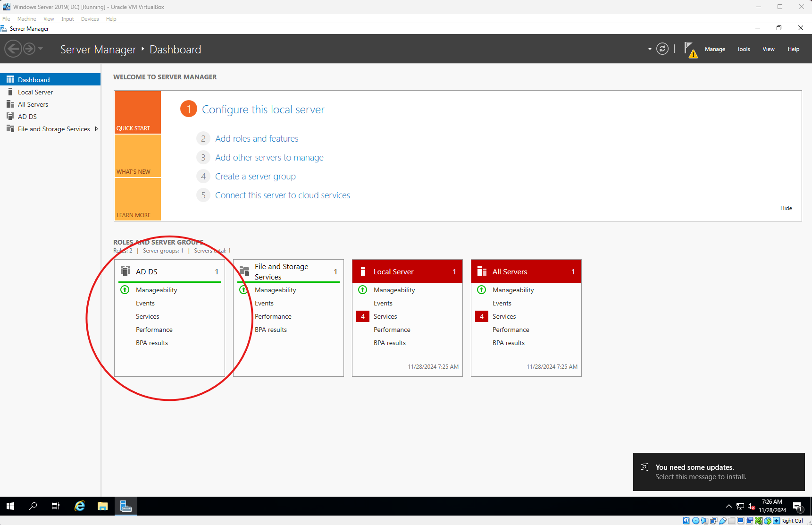Click Performance in the File and Storage Services tile

[x=273, y=316]
